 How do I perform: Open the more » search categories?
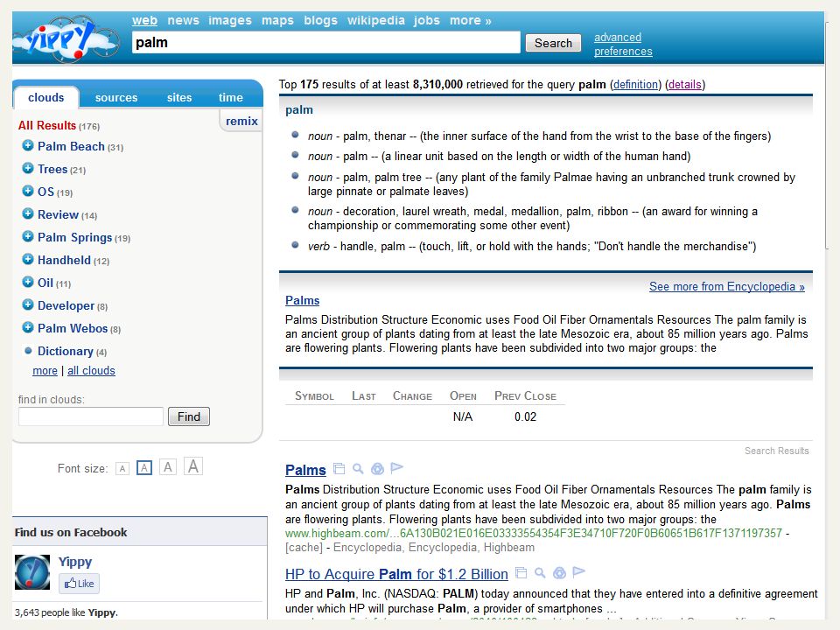471,20
